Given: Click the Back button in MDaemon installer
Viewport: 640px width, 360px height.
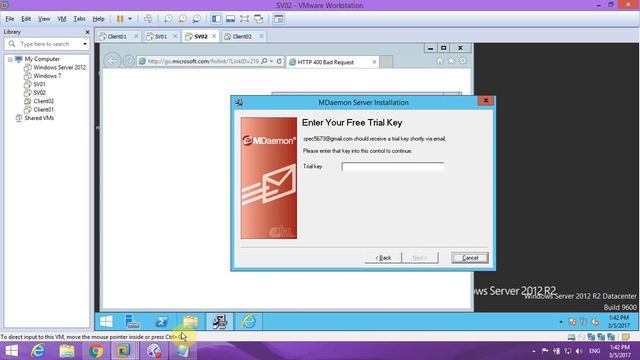Looking at the screenshot, I should (x=383, y=258).
